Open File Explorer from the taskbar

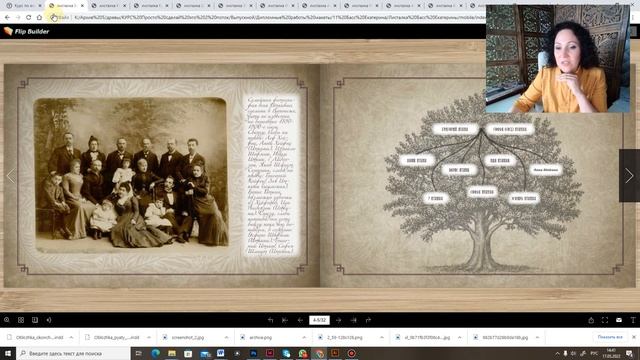tap(172, 353)
